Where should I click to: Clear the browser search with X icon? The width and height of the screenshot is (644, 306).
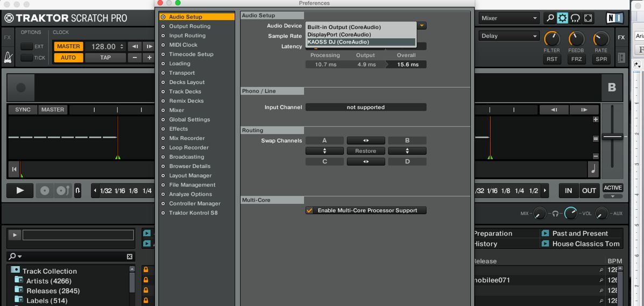[129, 257]
